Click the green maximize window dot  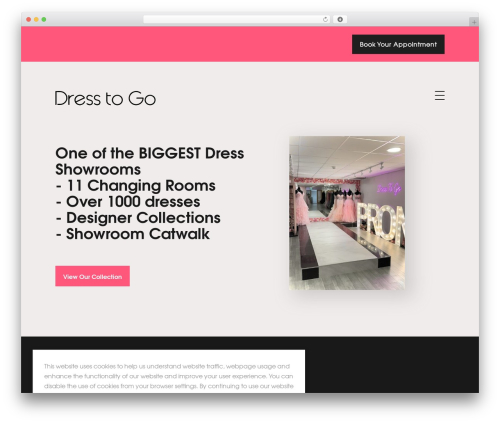(44, 20)
